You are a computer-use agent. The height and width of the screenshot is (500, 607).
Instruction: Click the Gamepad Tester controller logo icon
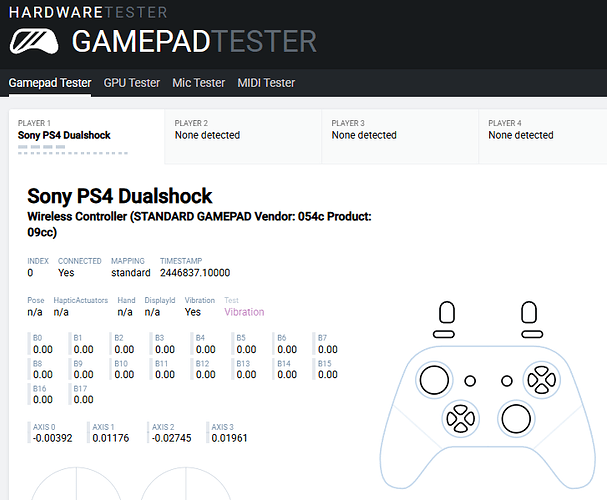coord(34,41)
